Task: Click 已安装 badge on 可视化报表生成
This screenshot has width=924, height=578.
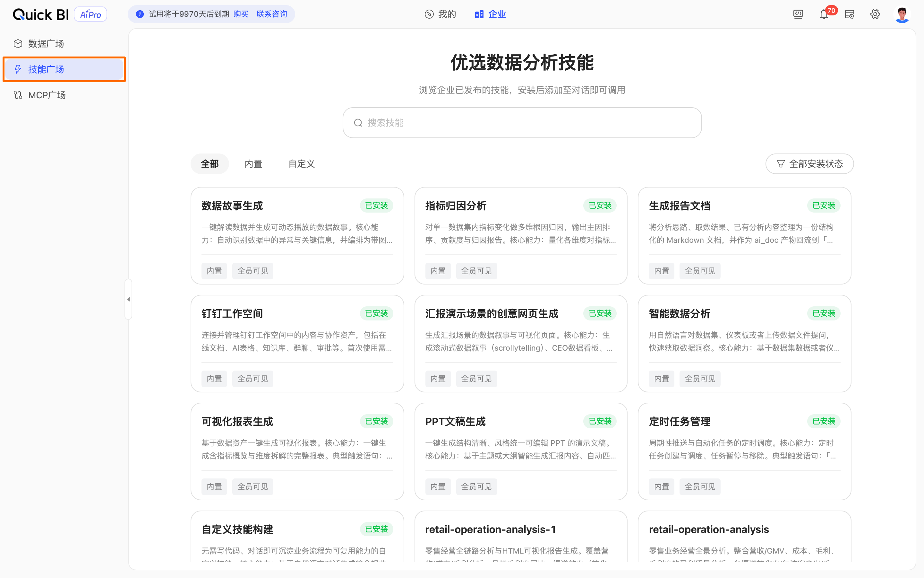Action: point(376,421)
